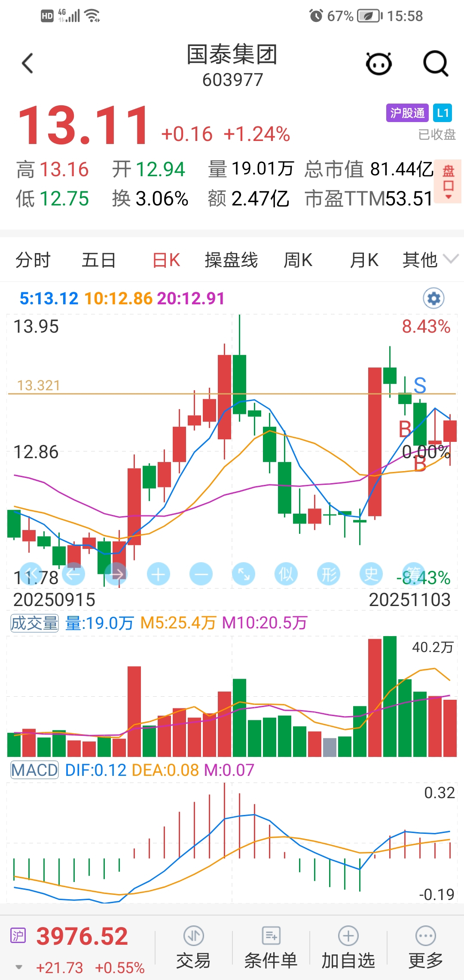Zoom in chart with plus button

pyautogui.click(x=159, y=574)
